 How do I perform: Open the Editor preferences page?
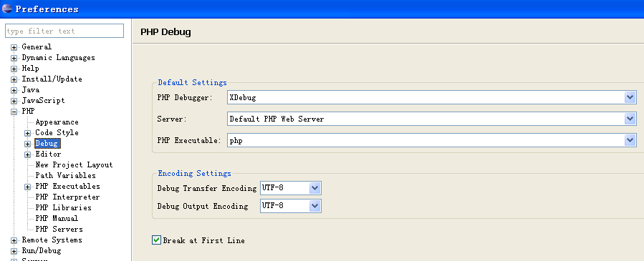[x=48, y=154]
